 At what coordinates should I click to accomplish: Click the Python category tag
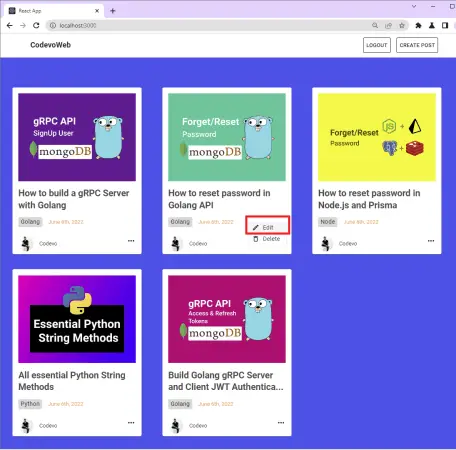click(30, 404)
